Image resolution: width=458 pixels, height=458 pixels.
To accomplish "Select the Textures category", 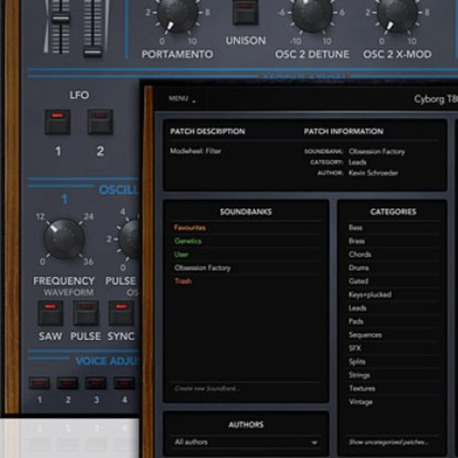I will click(x=393, y=388).
